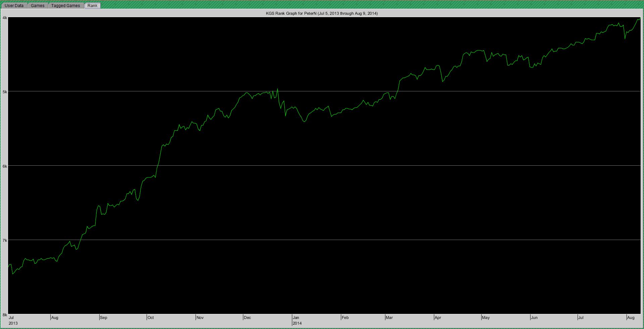Click the Mar month marker
644x329 pixels.
point(389,318)
